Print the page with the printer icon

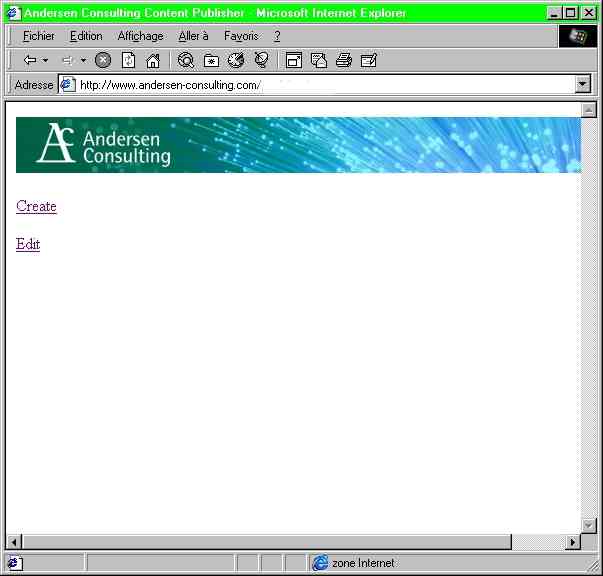pos(344,60)
